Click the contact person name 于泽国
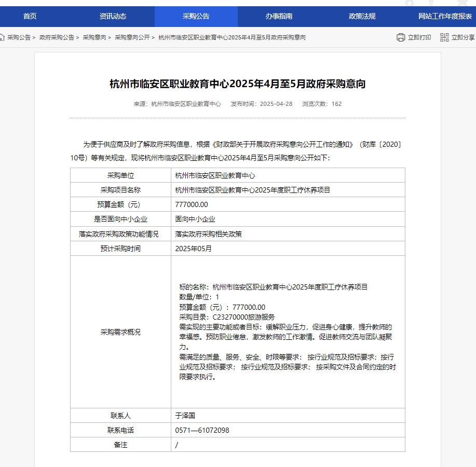This screenshot has height=467, width=476. 185,416
